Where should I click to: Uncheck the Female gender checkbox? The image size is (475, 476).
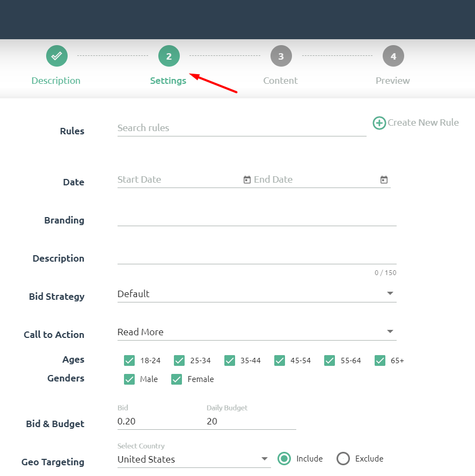coord(177,379)
